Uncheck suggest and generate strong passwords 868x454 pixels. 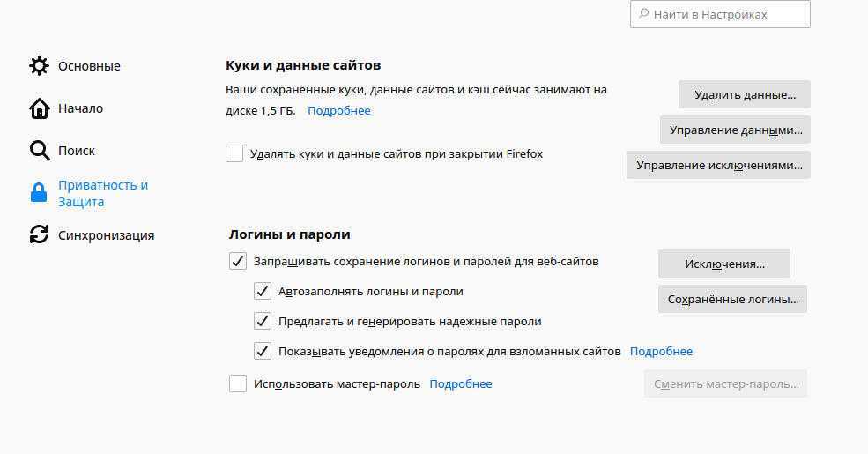pyautogui.click(x=263, y=321)
